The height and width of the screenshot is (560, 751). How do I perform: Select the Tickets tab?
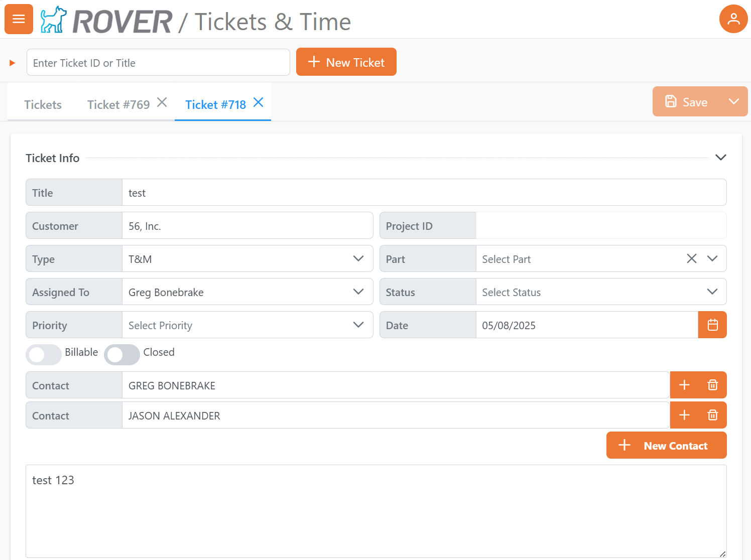(x=43, y=104)
